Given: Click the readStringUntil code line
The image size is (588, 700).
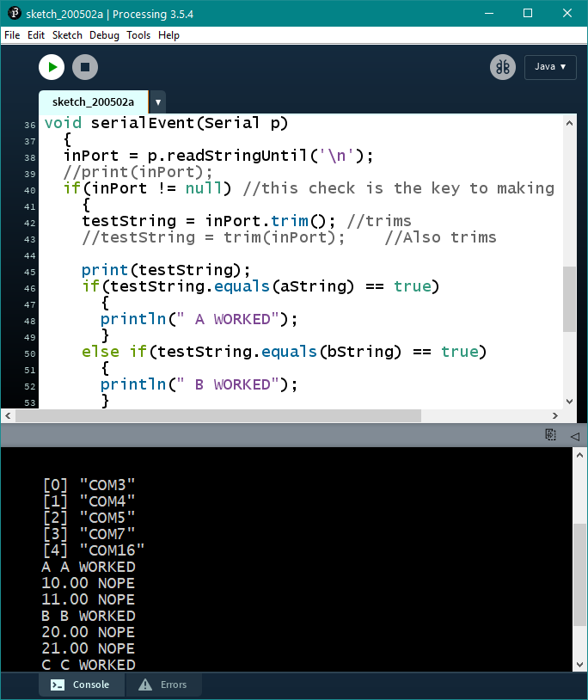Looking at the screenshot, I should (218, 156).
